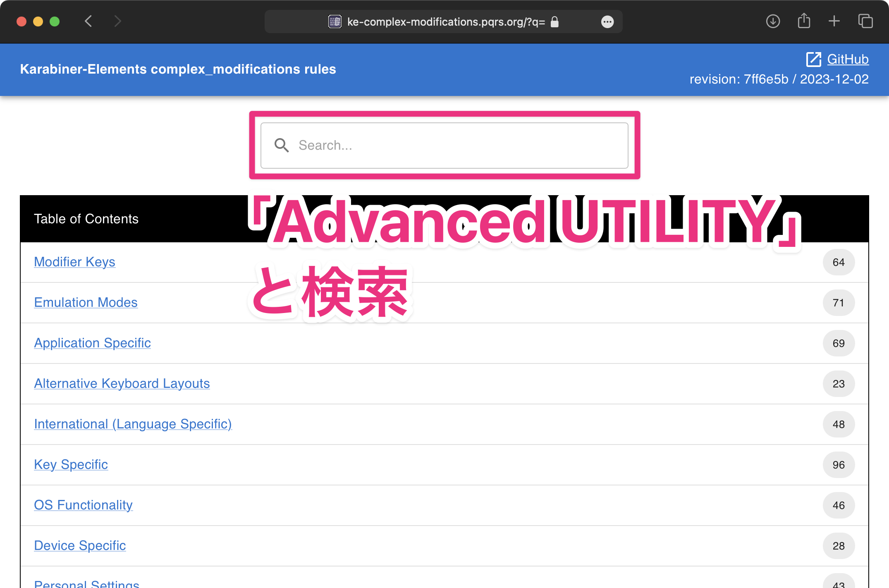The height and width of the screenshot is (588, 889).
Task: Open Key Specific category
Action: pyautogui.click(x=71, y=464)
